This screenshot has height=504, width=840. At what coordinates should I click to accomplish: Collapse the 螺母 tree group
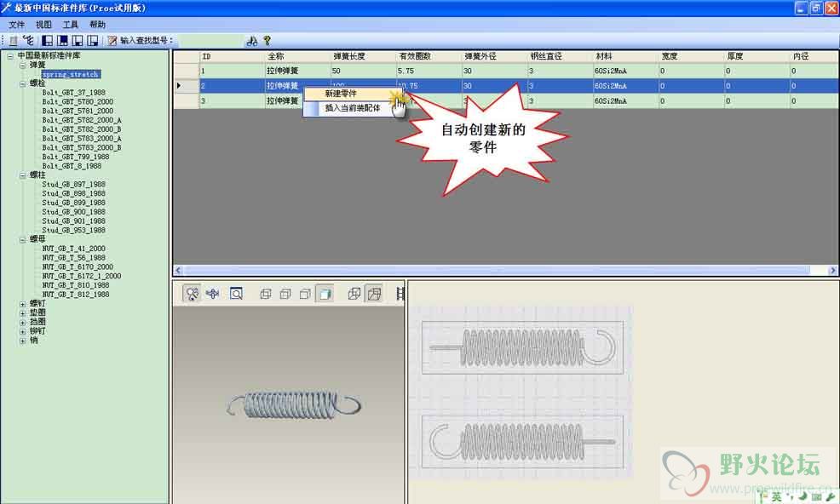pos(22,239)
